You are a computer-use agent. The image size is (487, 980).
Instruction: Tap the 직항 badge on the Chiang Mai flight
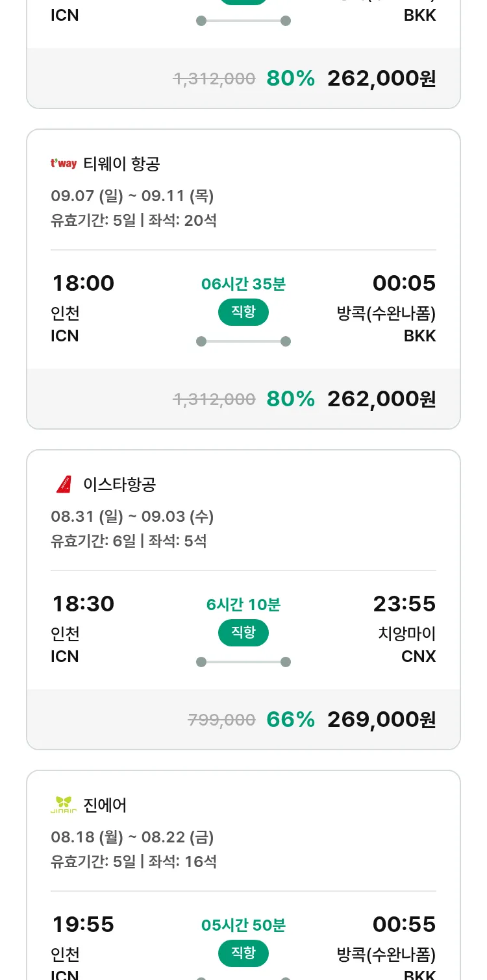243,633
